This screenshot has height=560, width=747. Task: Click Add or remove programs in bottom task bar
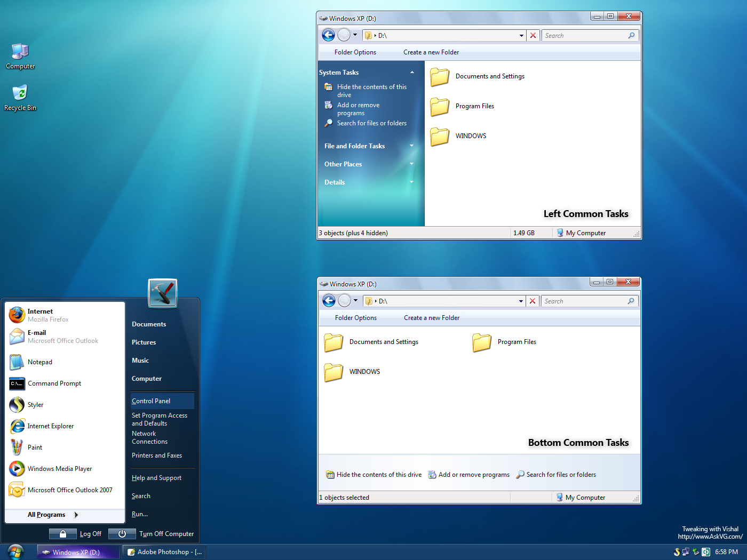(x=473, y=474)
